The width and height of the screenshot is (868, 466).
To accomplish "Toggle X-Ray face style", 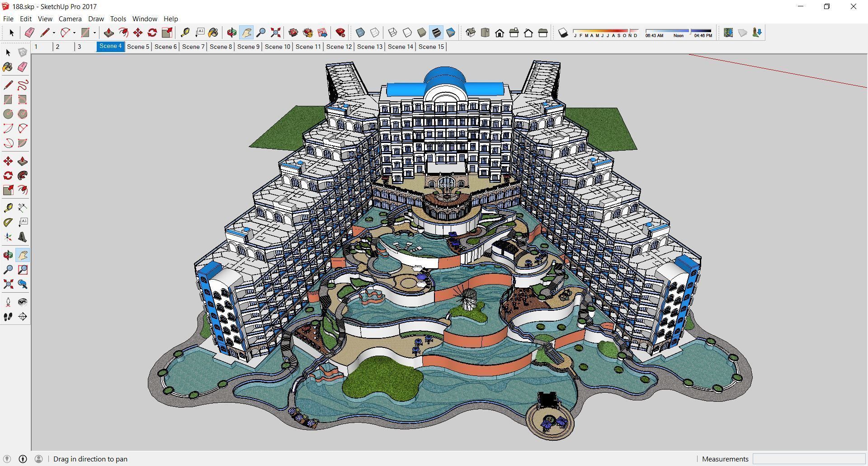I will pos(360,33).
